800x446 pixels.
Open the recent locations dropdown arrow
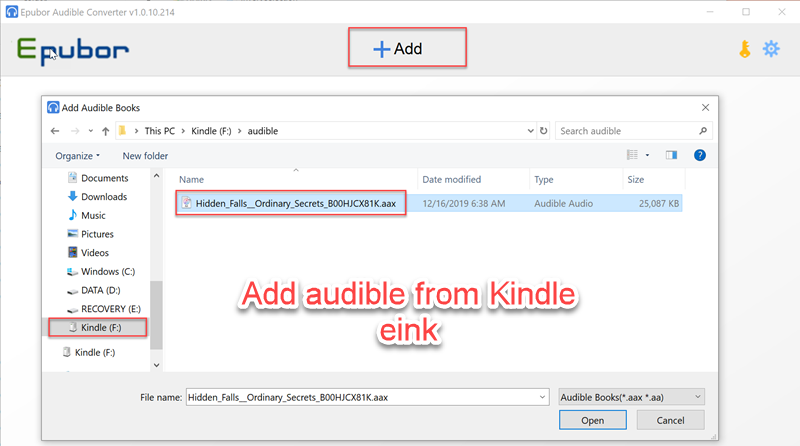[x=91, y=131]
